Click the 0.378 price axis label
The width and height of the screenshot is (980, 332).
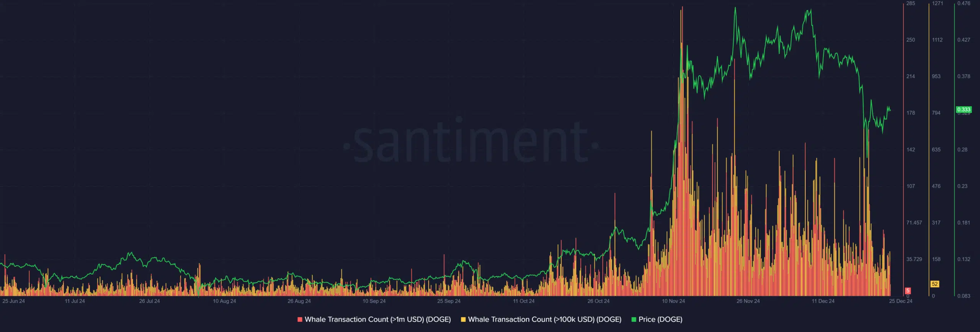point(964,76)
